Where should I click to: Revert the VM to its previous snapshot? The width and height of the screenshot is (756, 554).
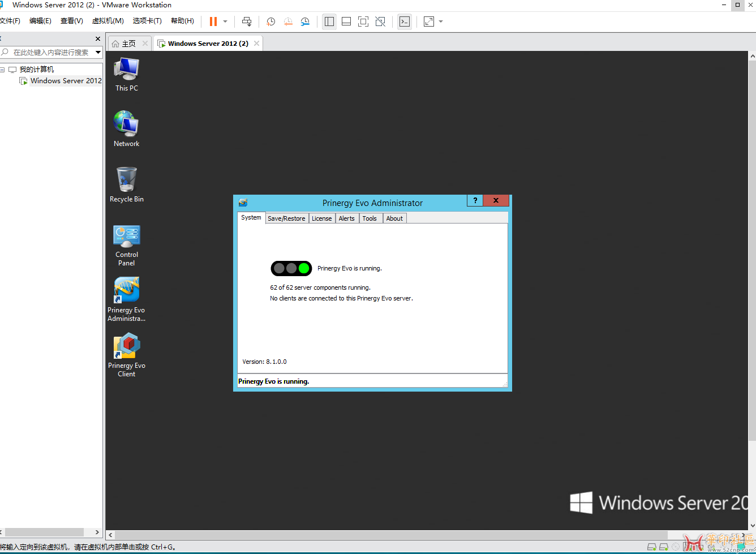(288, 22)
